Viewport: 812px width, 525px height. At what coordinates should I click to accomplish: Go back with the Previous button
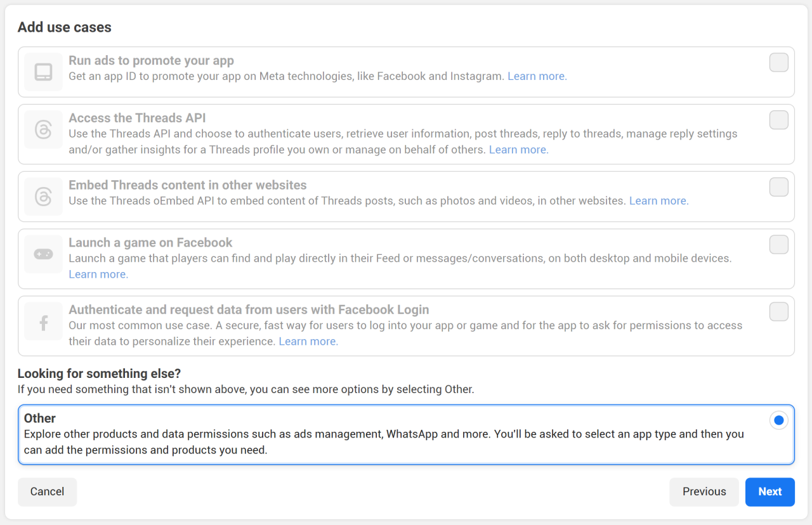pyautogui.click(x=704, y=492)
